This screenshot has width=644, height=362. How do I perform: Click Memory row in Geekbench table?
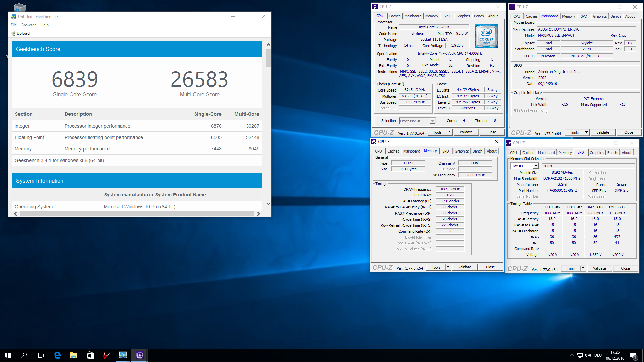pyautogui.click(x=137, y=149)
